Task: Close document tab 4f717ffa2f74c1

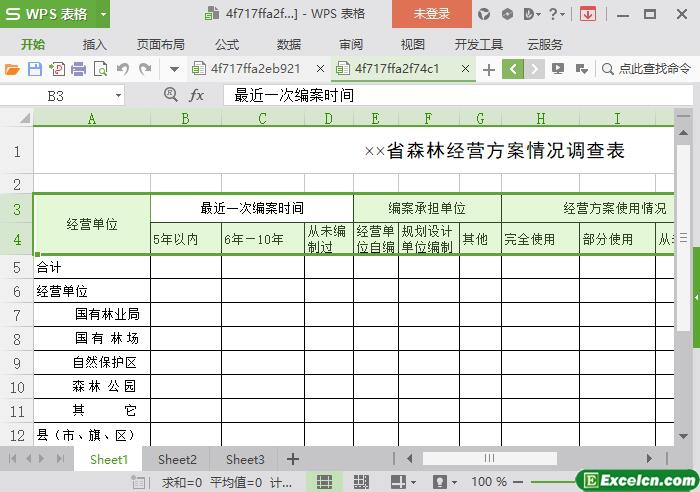Action: (465, 69)
